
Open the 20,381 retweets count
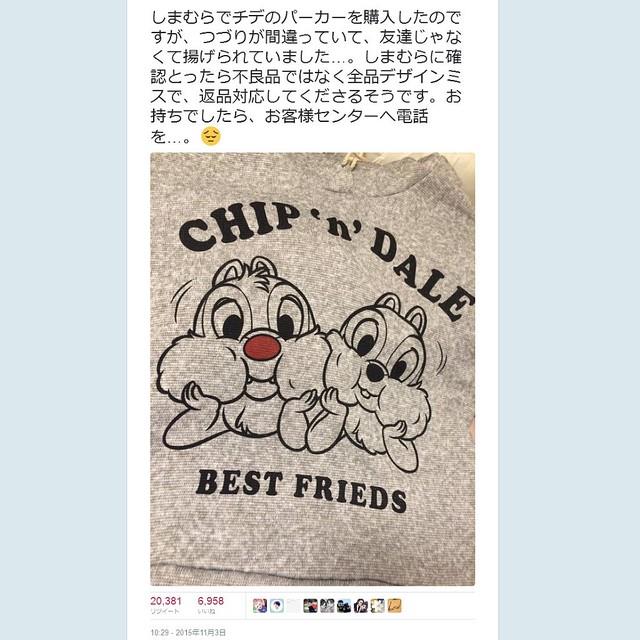pos(166,601)
